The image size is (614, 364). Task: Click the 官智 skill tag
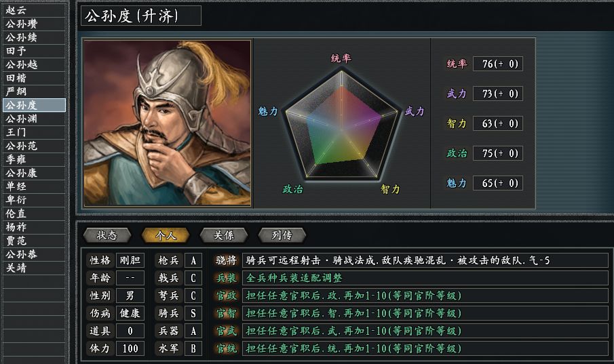coord(225,313)
